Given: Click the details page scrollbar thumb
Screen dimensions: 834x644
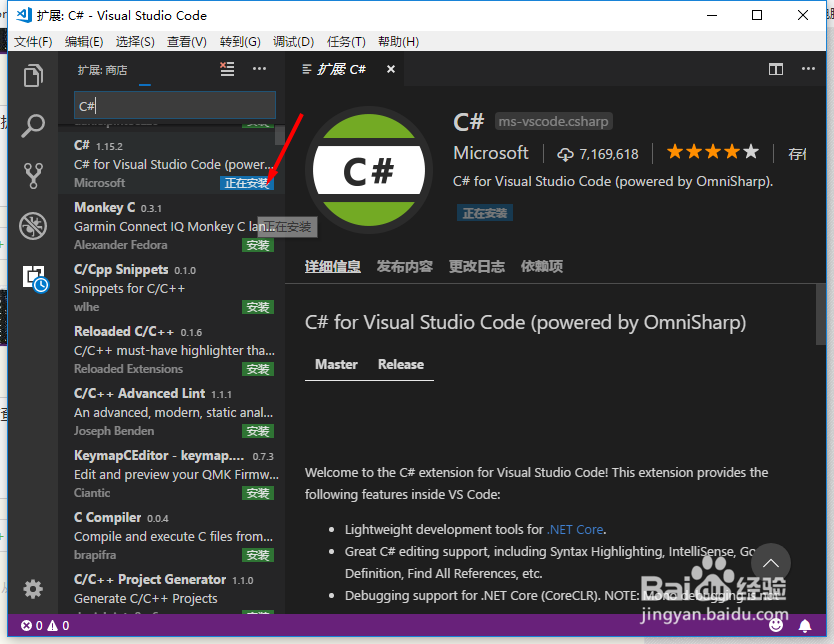Looking at the screenshot, I should pos(820,314).
